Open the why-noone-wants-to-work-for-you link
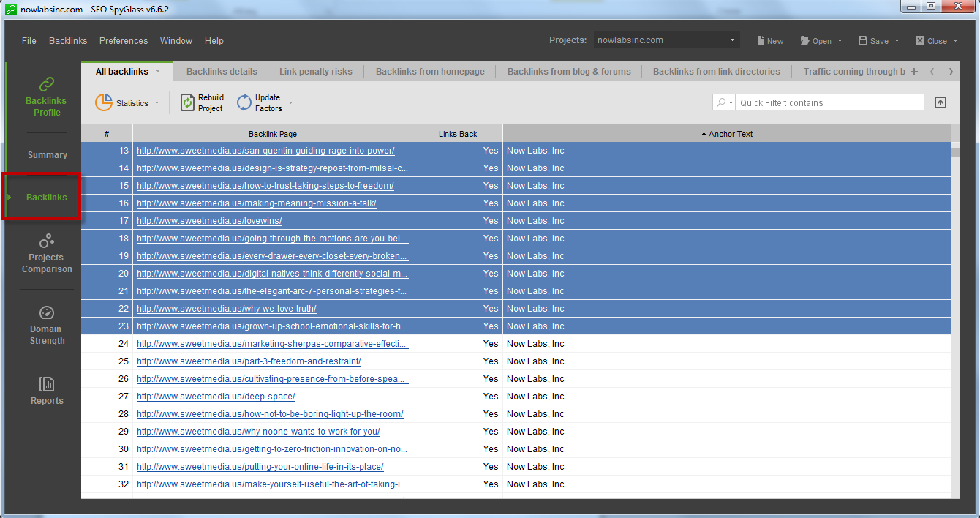 coord(258,432)
